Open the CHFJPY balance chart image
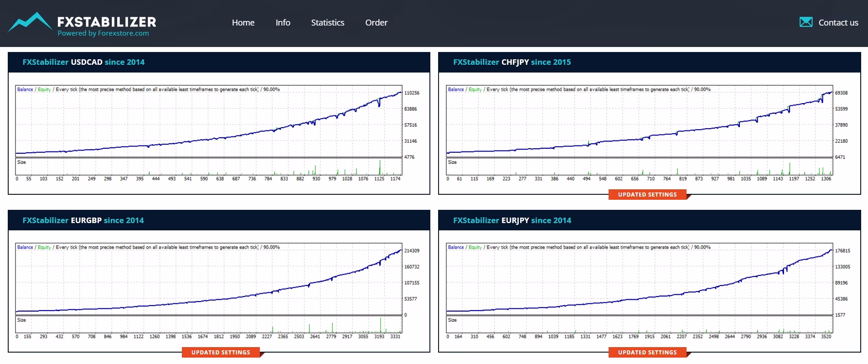Viewport: 868px width, 364px height. pos(648,133)
